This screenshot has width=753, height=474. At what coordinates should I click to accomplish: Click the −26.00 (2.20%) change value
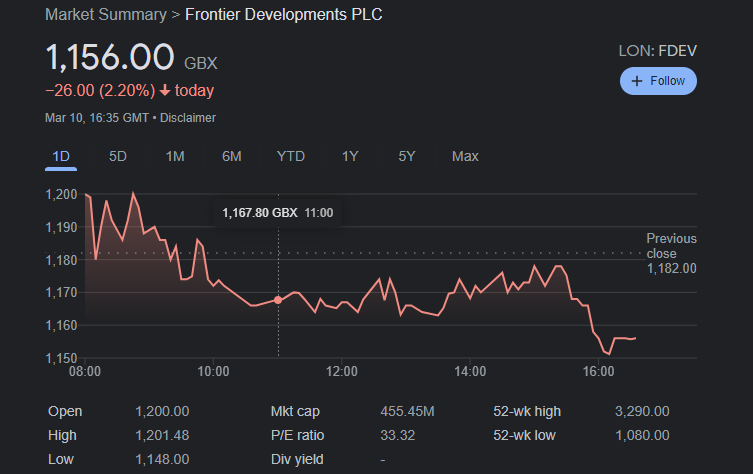100,90
